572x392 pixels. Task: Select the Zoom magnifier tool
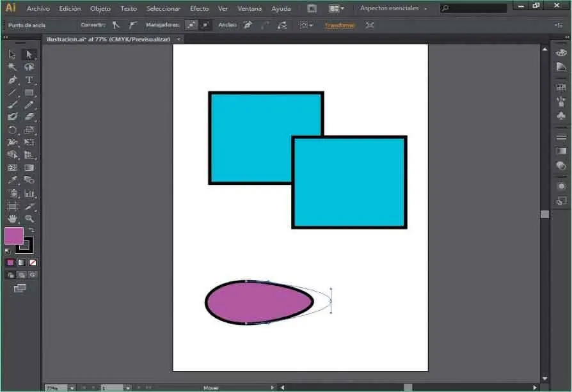tap(29, 219)
